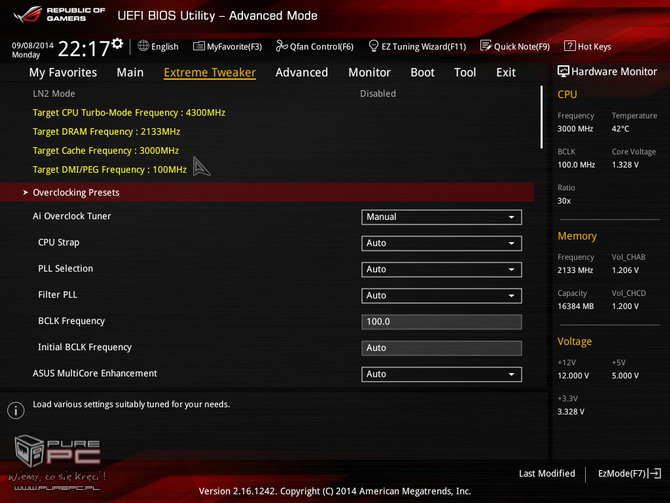This screenshot has width=670, height=503.
Task: Click the 09/08/2014 date display
Action: tap(32, 45)
